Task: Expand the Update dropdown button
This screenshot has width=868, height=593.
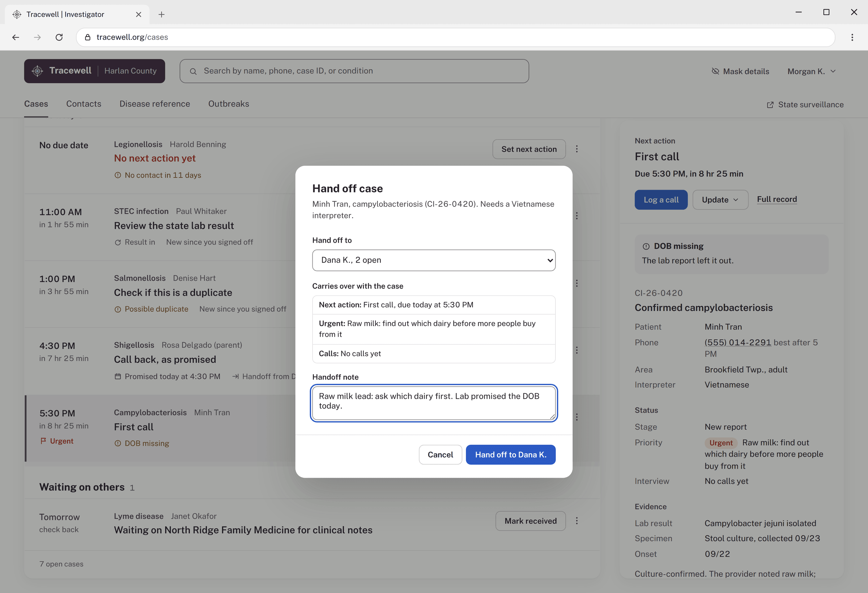Action: pos(720,200)
